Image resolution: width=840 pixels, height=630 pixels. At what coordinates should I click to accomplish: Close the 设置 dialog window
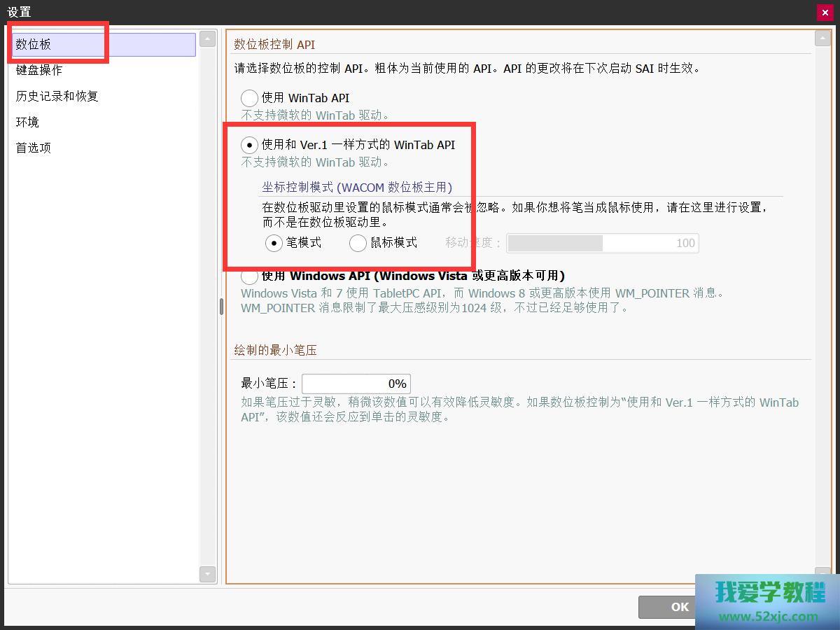click(x=824, y=12)
